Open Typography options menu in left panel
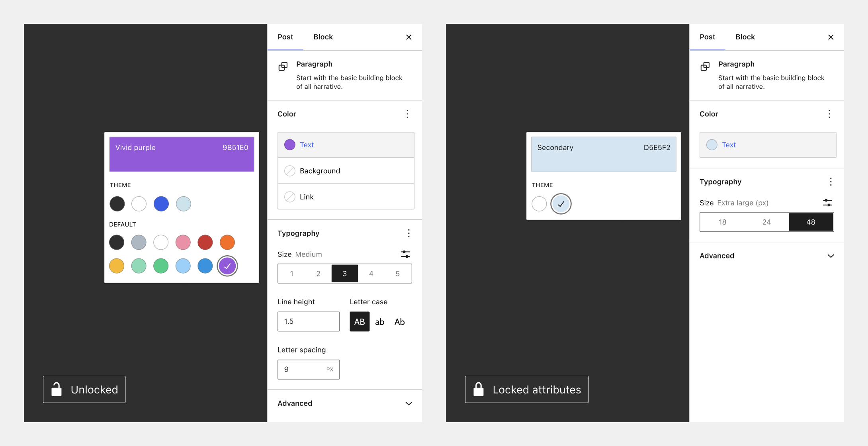 (409, 233)
